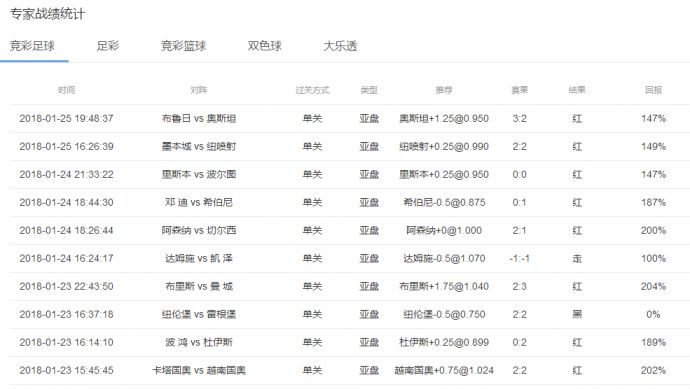Click match 里斯本 vs 波尔图
This screenshot has width=690, height=389.
[x=199, y=175]
